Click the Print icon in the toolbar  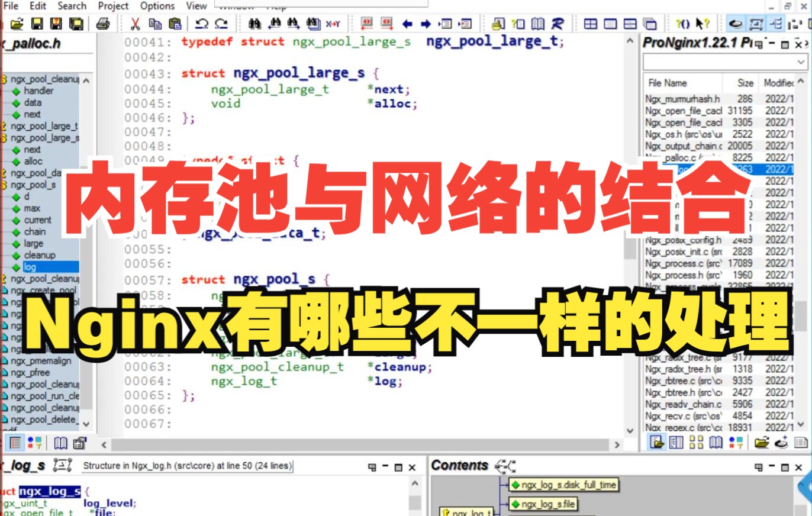point(104,24)
